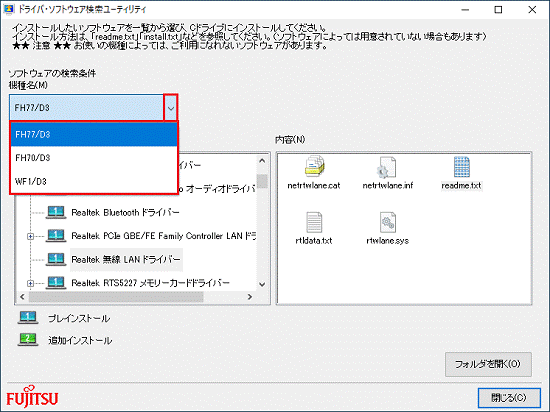
Task: Click the Realtek Bluetooth driver laptop icon
Action: click(56, 212)
